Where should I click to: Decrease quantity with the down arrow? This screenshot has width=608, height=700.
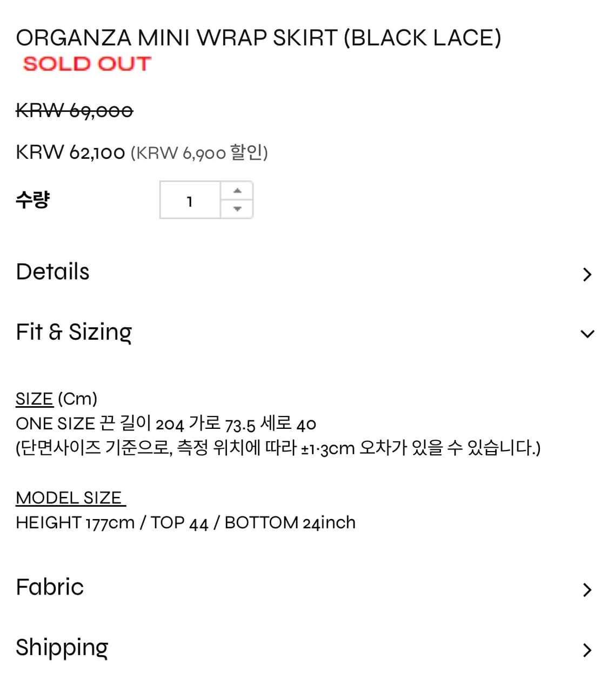click(x=237, y=209)
